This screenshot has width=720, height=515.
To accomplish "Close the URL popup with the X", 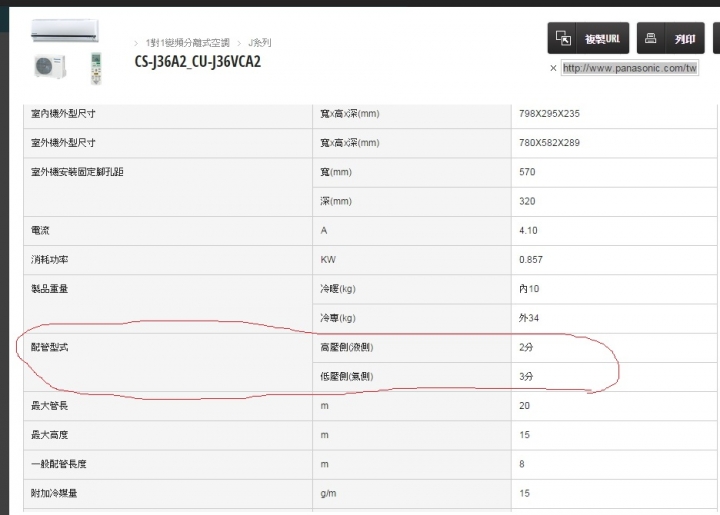I will pos(553,68).
